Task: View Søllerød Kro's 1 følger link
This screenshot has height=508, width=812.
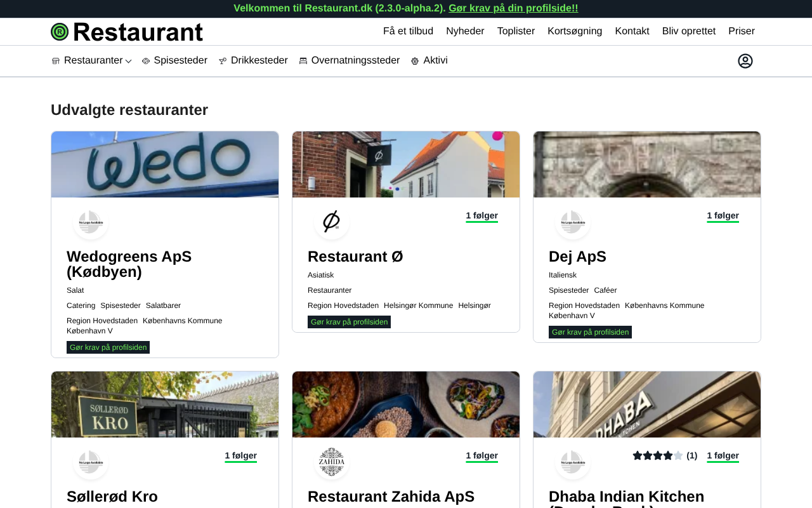Action: pyautogui.click(x=241, y=456)
